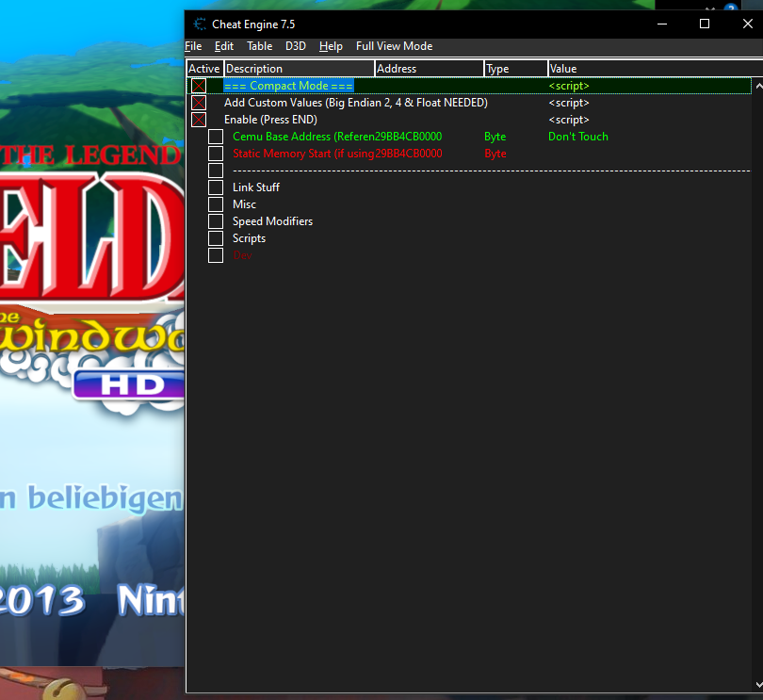The image size is (763, 700).
Task: Click Full View Mode menu item
Action: (x=394, y=46)
